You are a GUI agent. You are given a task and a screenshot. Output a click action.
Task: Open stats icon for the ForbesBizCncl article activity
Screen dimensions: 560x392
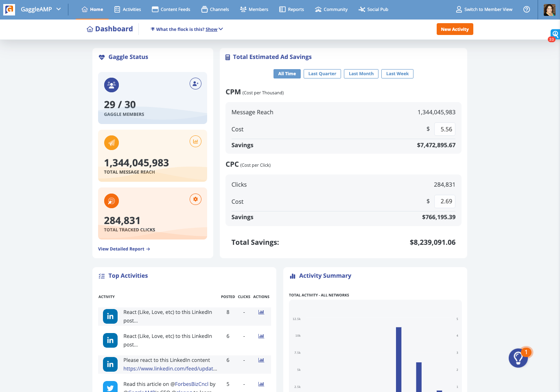tap(261, 384)
